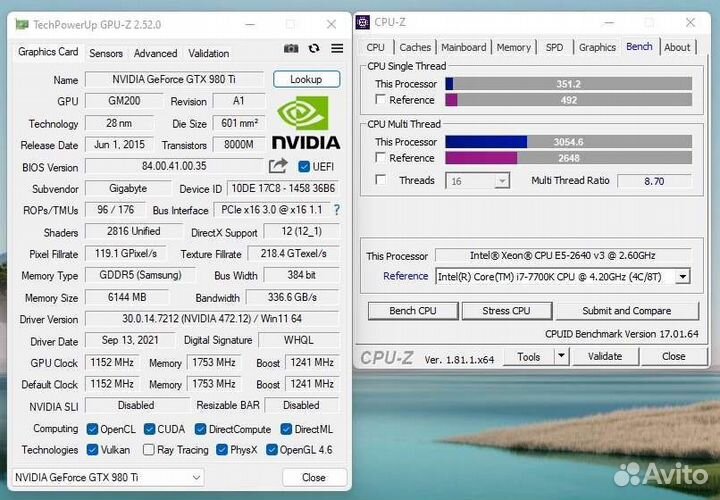Click Multi Thread Reference bar 2648
This screenshot has height=500, width=720.
tap(568, 158)
